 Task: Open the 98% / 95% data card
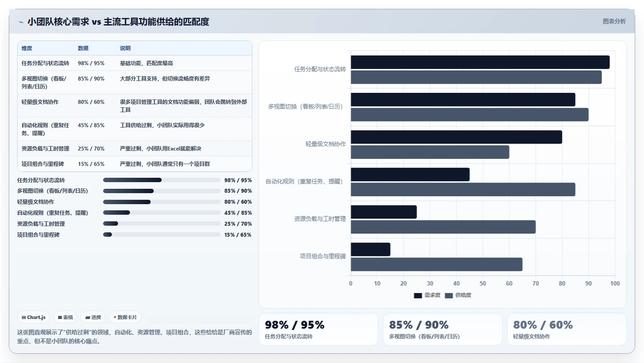pos(318,329)
